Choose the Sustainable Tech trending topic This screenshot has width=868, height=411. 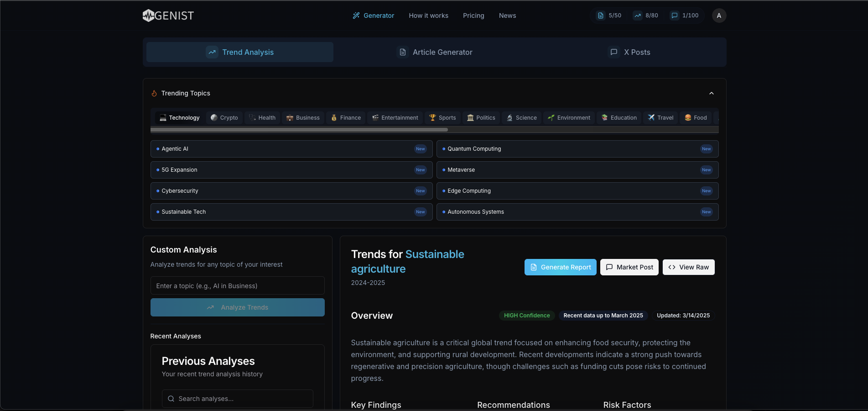(291, 212)
